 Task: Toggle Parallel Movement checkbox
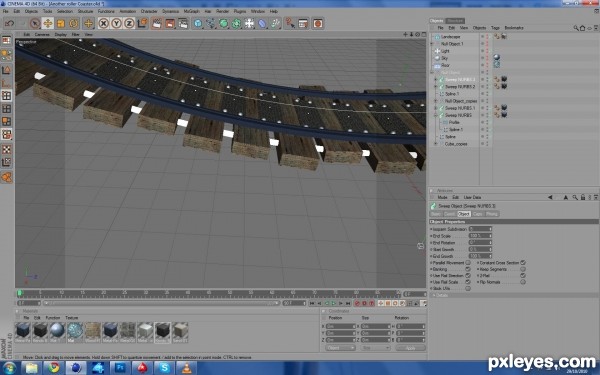pos(468,263)
